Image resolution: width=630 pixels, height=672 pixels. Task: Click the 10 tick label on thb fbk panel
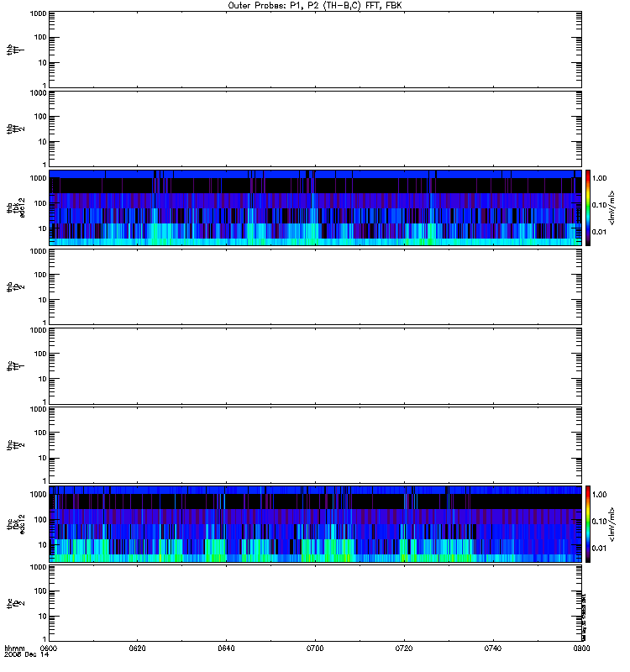[x=43, y=228]
